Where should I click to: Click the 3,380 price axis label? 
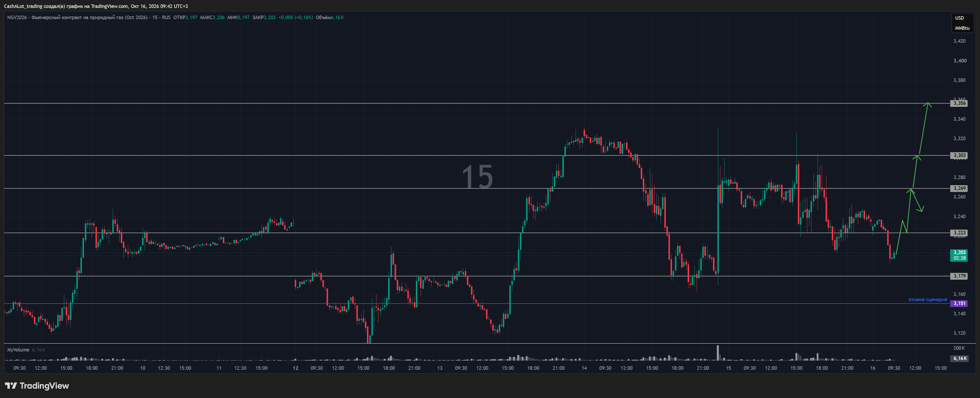tap(959, 80)
